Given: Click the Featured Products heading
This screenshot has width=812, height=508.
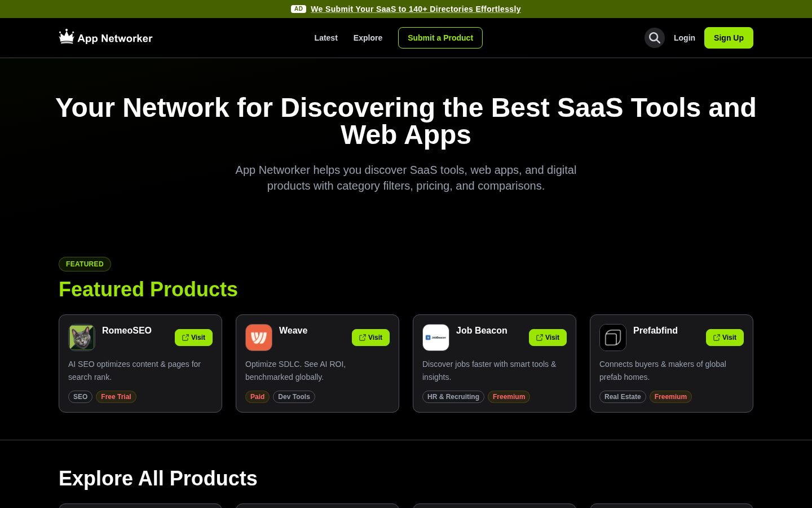Looking at the screenshot, I should coord(148,290).
